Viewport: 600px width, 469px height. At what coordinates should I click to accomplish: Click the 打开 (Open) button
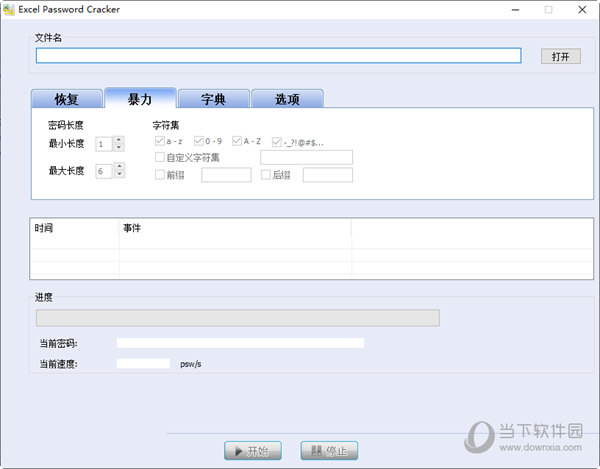(x=561, y=56)
